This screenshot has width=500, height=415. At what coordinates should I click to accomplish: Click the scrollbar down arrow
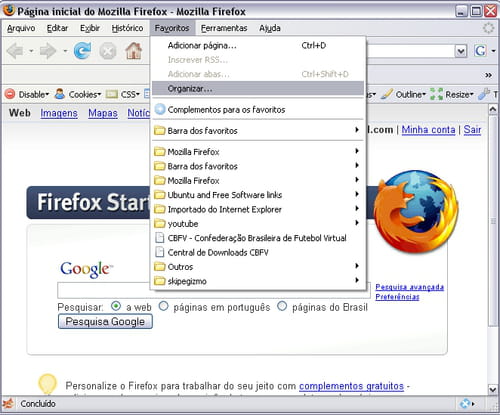pyautogui.click(x=493, y=389)
